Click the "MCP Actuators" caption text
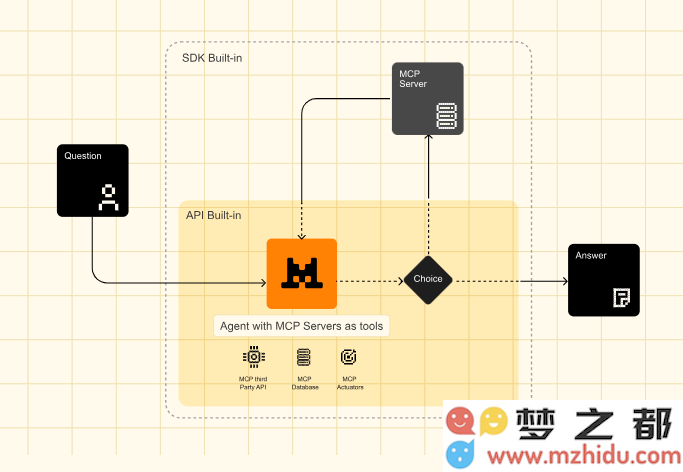Image resolution: width=683 pixels, height=472 pixels. pos(350,382)
